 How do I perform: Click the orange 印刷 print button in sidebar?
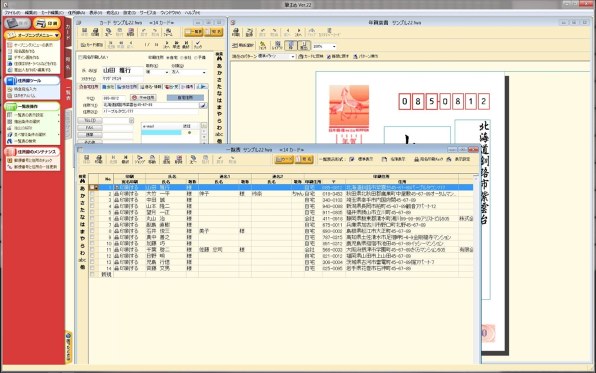coord(46,24)
